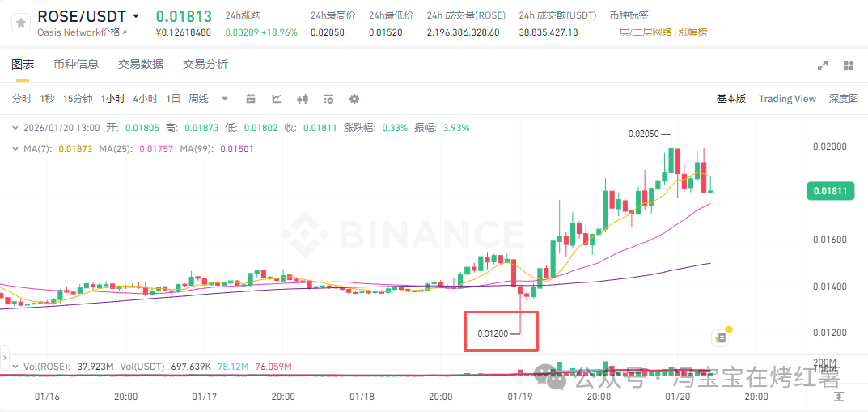Open the ROSE/USDT pair dropdown arrow
The height and width of the screenshot is (412, 868).
[137, 17]
